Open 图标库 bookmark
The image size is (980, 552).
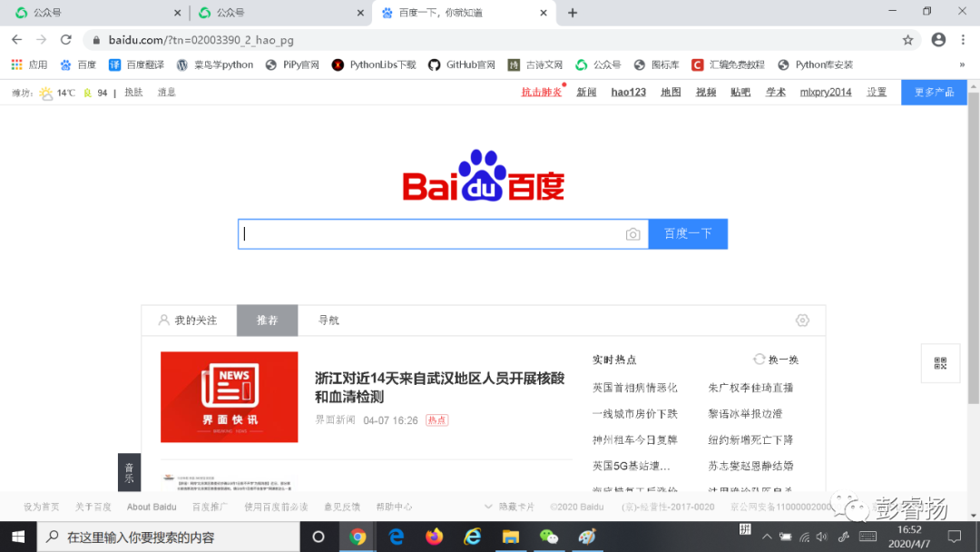point(656,64)
